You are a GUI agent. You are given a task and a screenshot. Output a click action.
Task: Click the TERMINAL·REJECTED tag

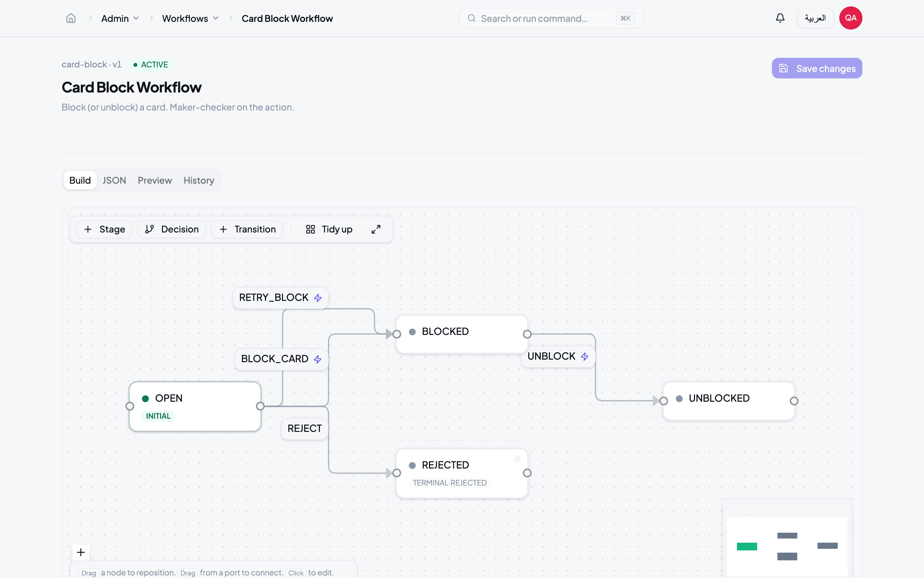[449, 483]
